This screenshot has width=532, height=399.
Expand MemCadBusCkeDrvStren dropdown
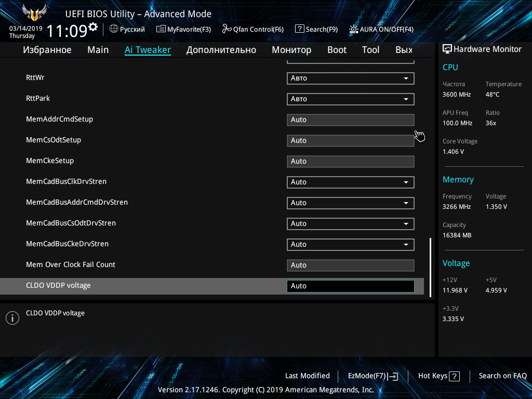pyautogui.click(x=351, y=244)
